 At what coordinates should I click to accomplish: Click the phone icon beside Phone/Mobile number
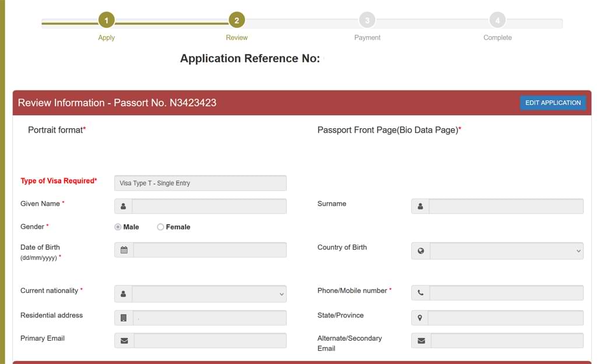point(421,293)
